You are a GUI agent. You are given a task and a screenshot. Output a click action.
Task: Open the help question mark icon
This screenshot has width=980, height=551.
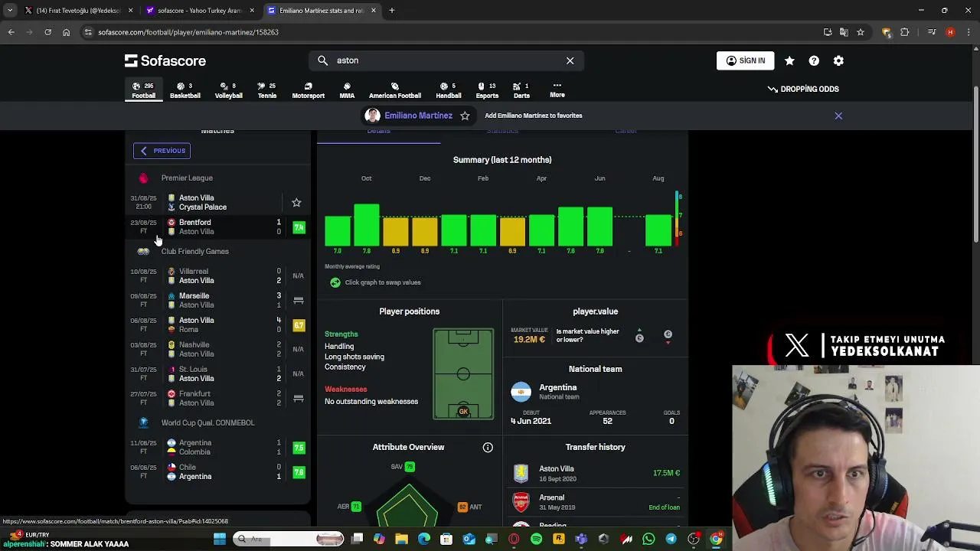(814, 60)
